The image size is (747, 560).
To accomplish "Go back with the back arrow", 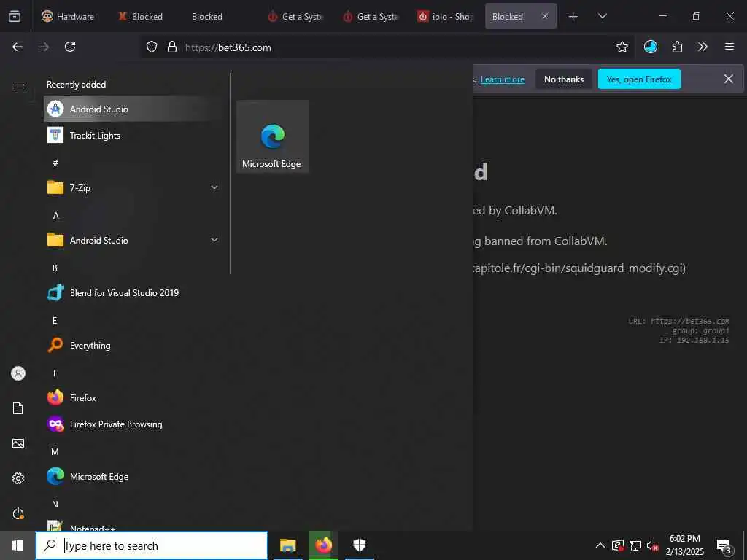I will (x=18, y=47).
